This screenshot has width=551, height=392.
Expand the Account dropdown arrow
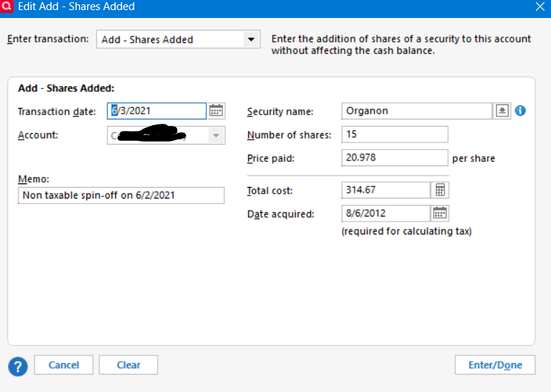tap(216, 135)
